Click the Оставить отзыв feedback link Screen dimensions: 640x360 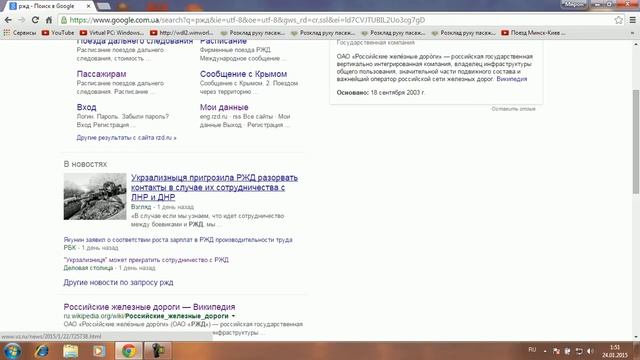513,109
